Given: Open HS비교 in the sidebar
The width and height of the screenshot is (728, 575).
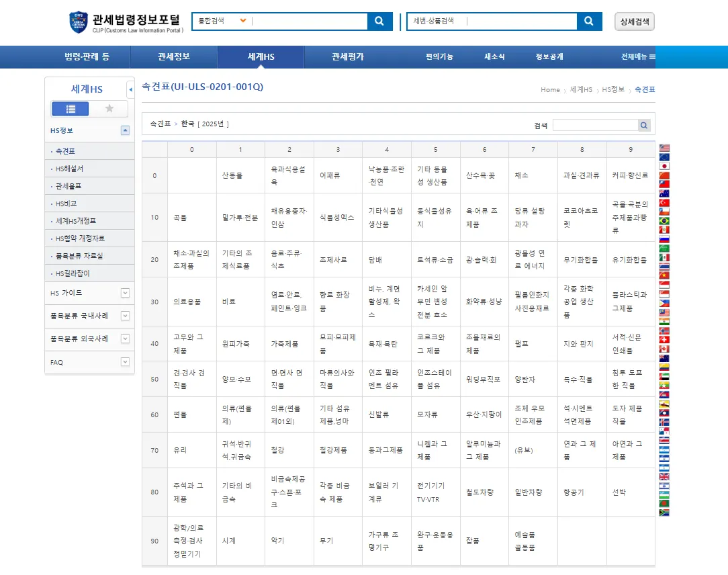Looking at the screenshot, I should click(66, 204).
